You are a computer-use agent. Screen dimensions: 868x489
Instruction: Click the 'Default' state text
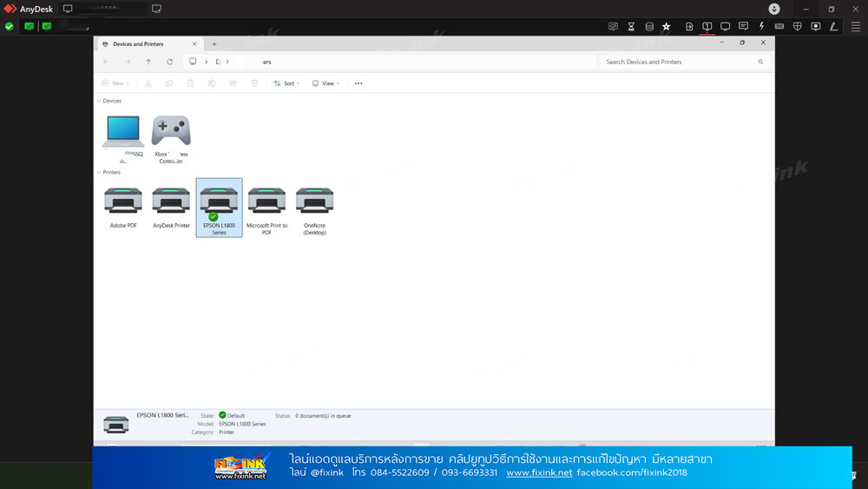236,416
